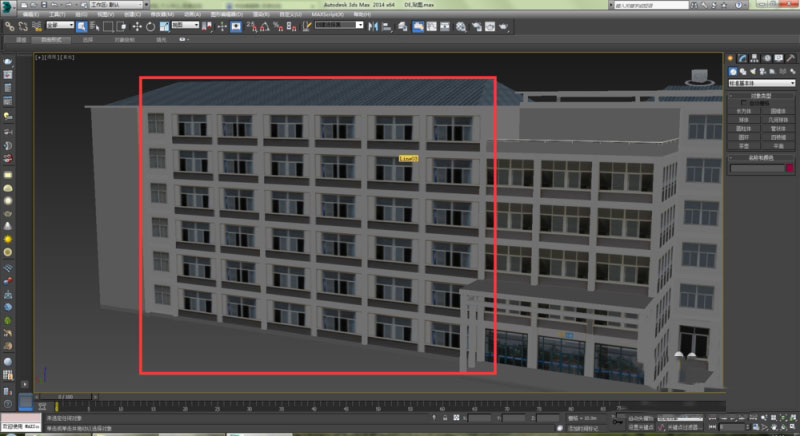Open the Material Editor
The image size is (800, 436).
tap(461, 27)
